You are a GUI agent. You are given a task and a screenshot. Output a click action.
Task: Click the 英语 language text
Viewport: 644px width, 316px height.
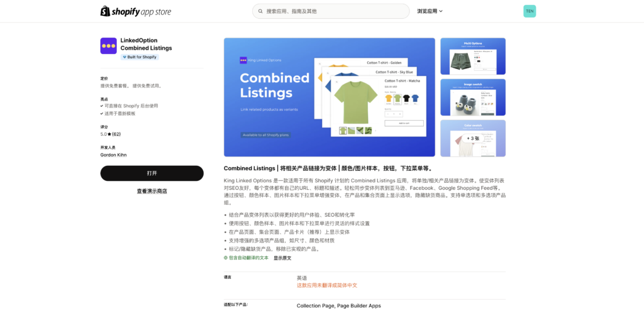tap(302, 278)
